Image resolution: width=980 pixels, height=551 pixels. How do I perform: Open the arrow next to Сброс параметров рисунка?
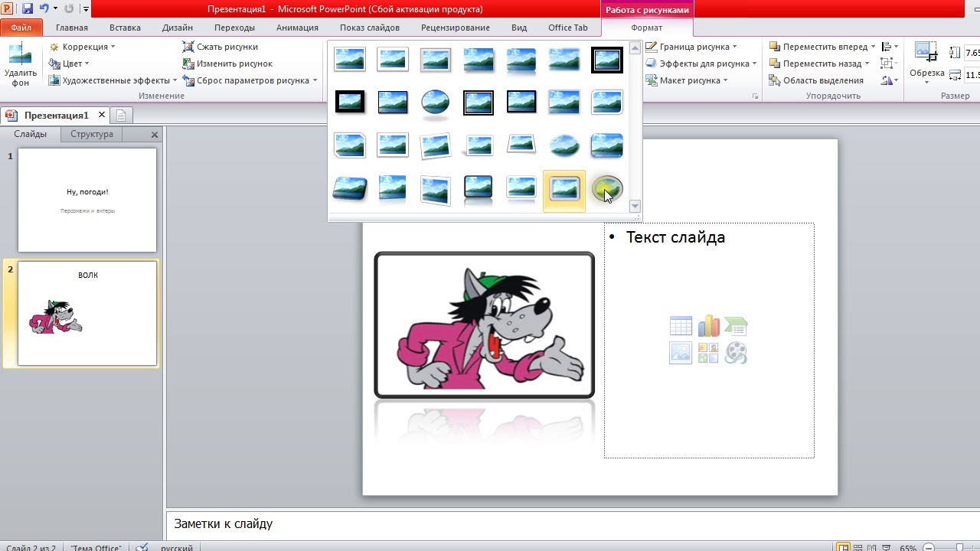tap(315, 80)
